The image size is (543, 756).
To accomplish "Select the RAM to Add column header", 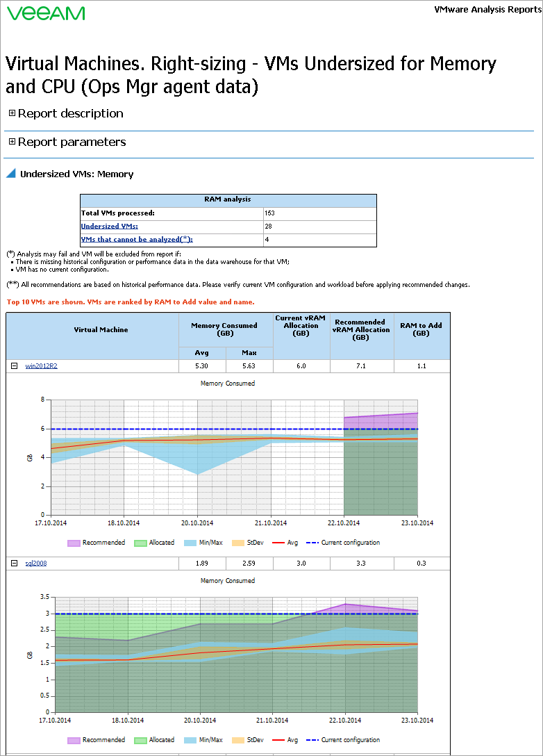I will coord(421,336).
